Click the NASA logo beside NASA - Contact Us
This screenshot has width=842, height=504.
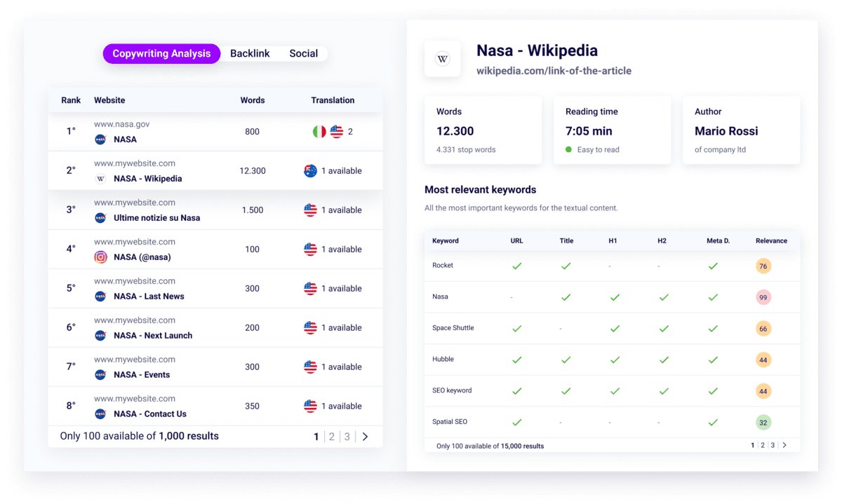(100, 414)
